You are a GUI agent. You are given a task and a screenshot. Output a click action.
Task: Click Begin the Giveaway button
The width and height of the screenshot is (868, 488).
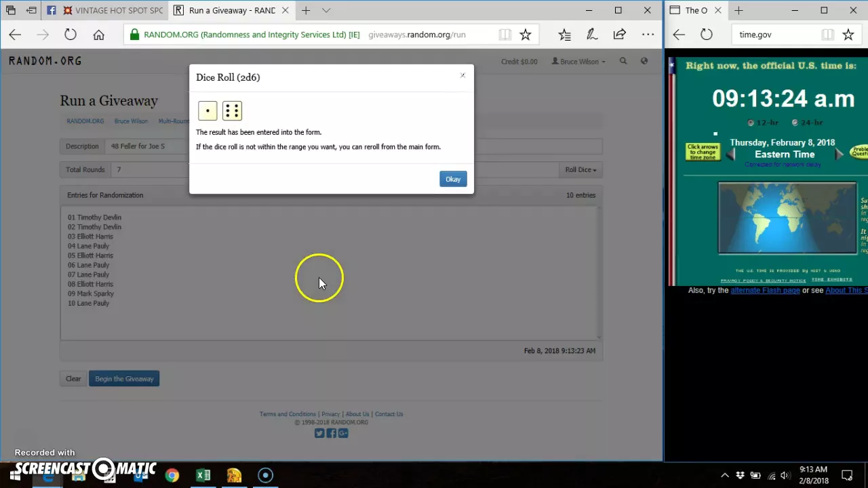124,379
